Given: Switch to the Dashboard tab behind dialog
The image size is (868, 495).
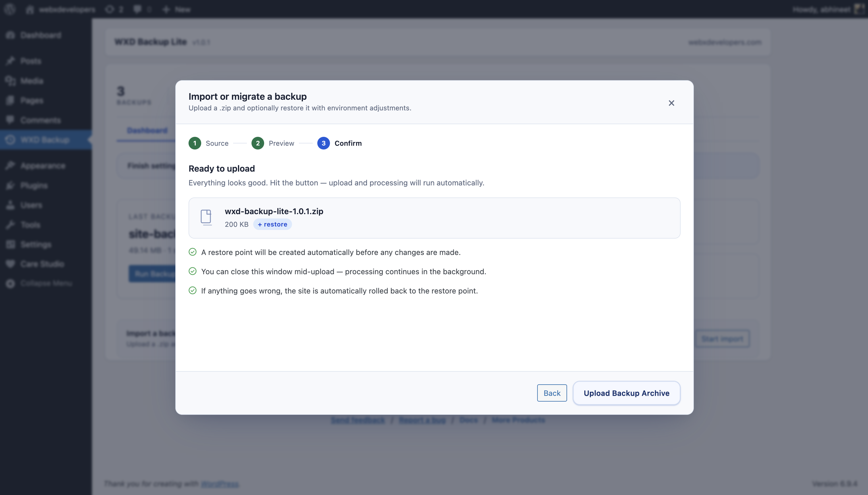Looking at the screenshot, I should click(147, 130).
